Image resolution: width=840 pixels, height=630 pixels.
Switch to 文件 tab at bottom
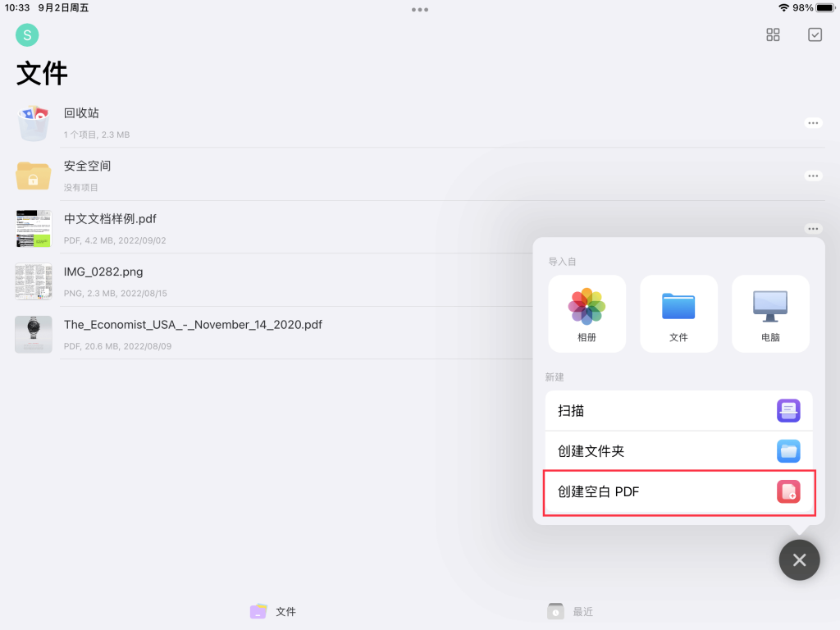(273, 612)
